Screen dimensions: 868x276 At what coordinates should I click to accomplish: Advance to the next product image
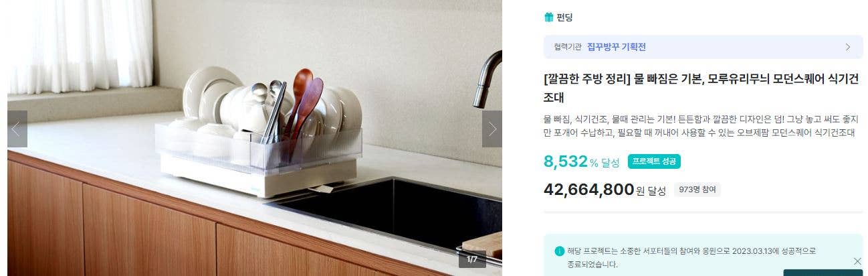[492, 129]
